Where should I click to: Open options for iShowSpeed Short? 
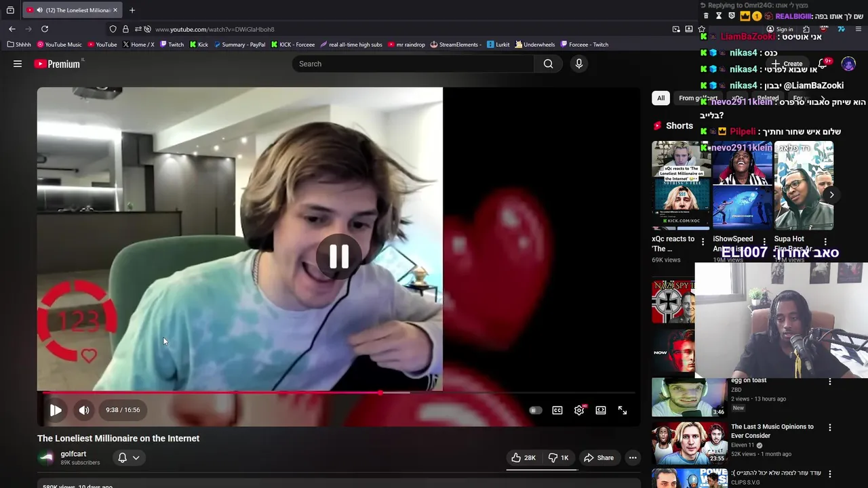(764, 242)
